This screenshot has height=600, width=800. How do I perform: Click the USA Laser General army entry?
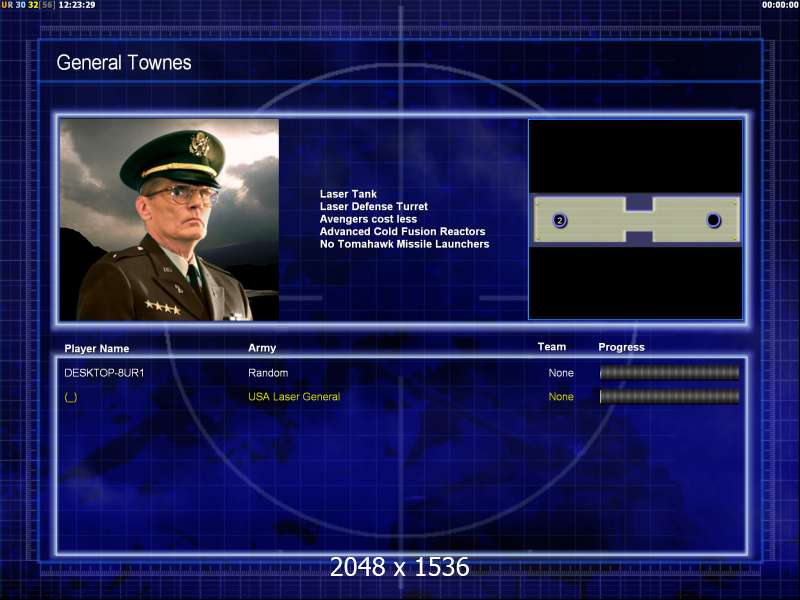[x=294, y=396]
